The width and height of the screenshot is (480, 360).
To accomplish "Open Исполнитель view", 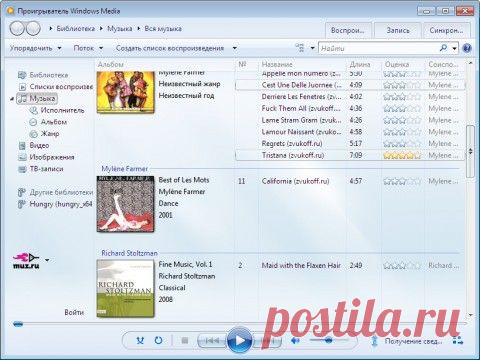I will tap(62, 110).
